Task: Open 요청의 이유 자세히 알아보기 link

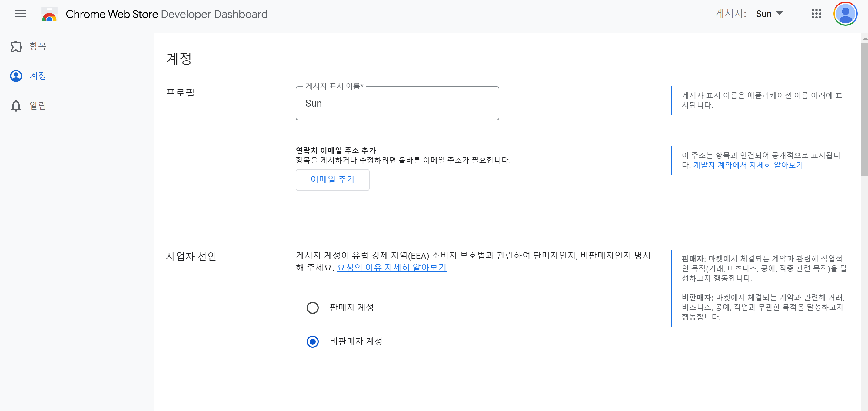Action: [x=391, y=268]
